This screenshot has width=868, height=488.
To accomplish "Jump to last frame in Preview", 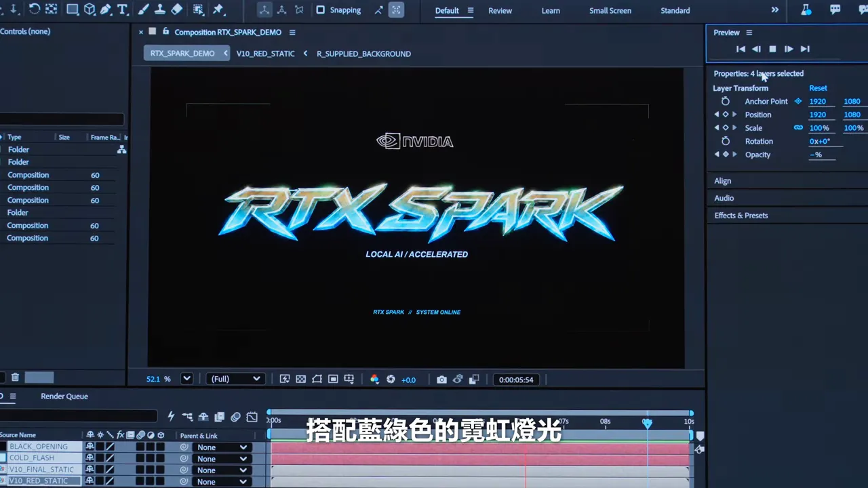I will [805, 49].
